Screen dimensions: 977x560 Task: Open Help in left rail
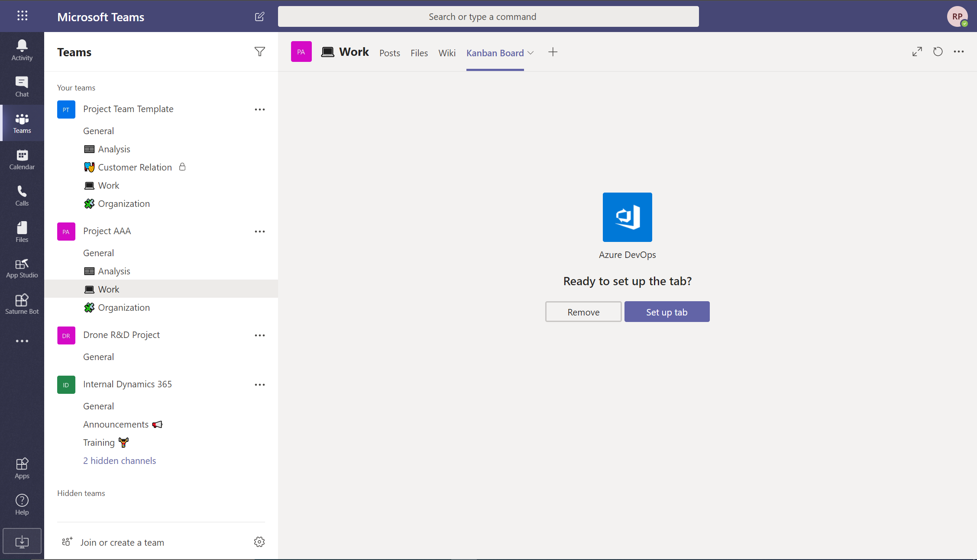tap(22, 505)
